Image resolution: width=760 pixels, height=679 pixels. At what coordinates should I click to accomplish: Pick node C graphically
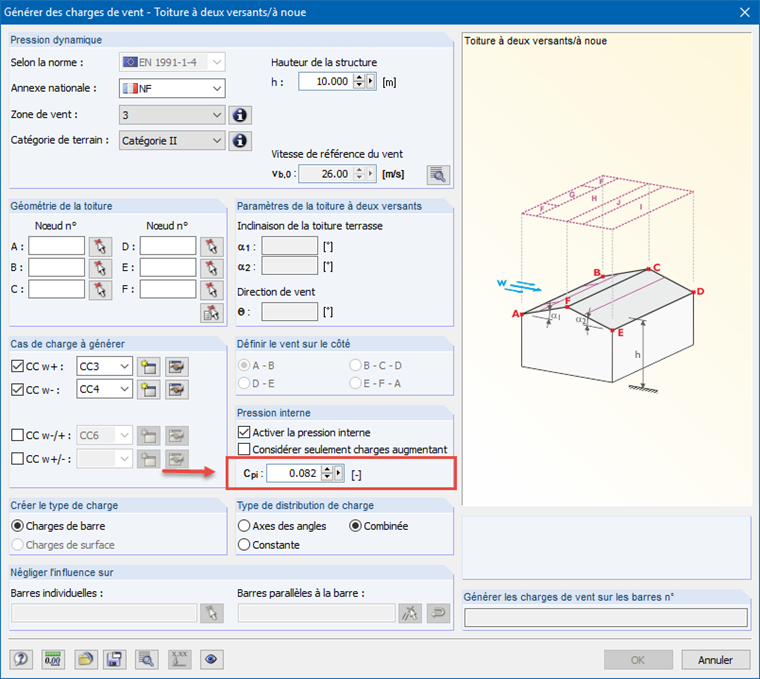tap(100, 289)
